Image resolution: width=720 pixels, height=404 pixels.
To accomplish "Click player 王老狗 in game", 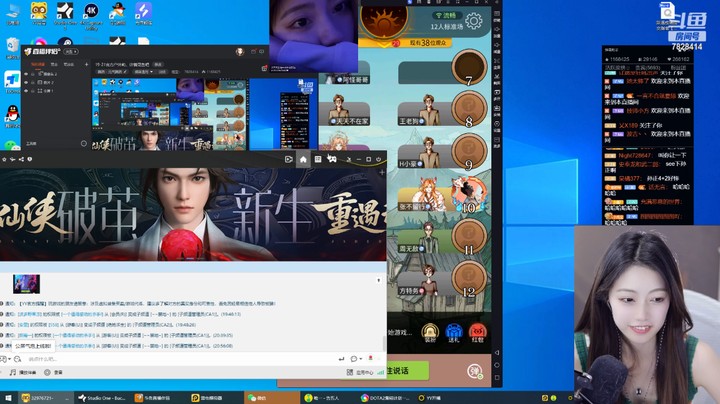I will click(423, 110).
